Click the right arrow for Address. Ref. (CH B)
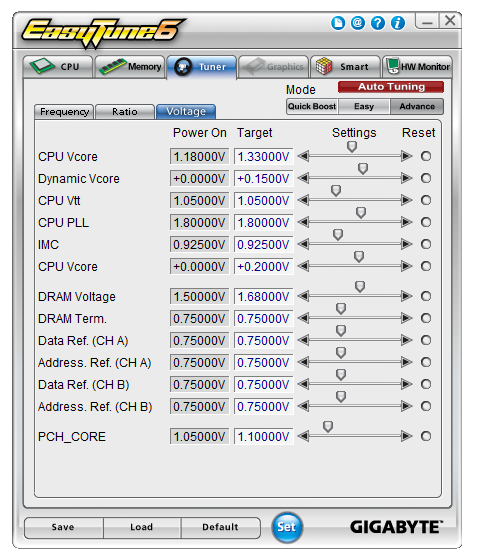The image size is (481, 560). point(407,406)
